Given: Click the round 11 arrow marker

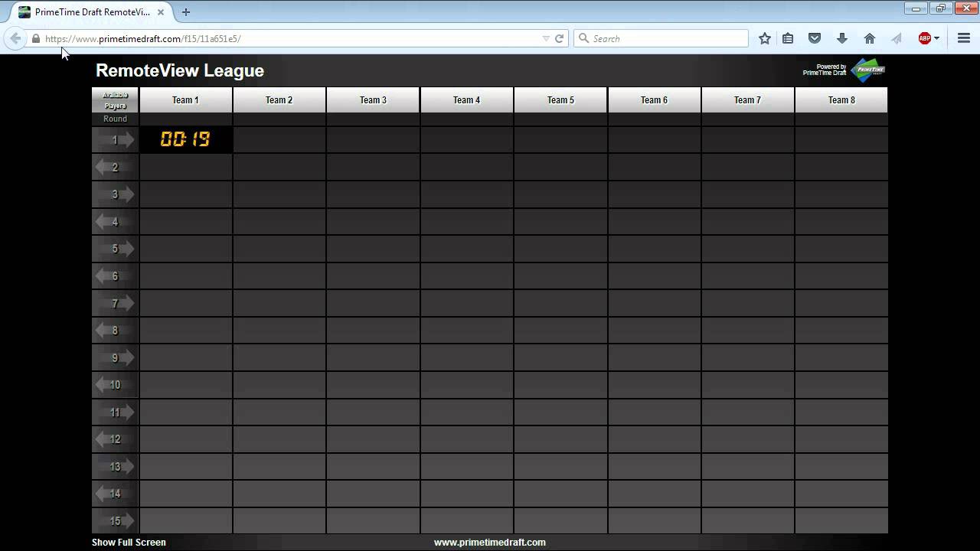Looking at the screenshot, I should (x=116, y=412).
